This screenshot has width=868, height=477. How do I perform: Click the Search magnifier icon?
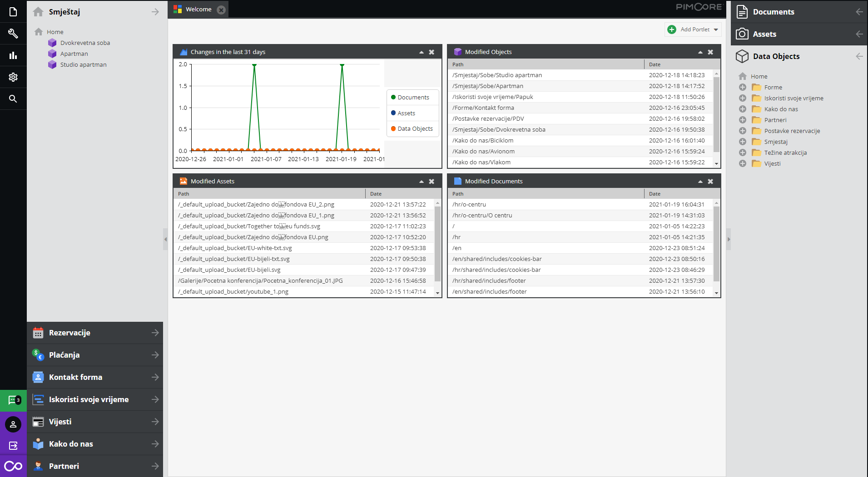click(13, 99)
